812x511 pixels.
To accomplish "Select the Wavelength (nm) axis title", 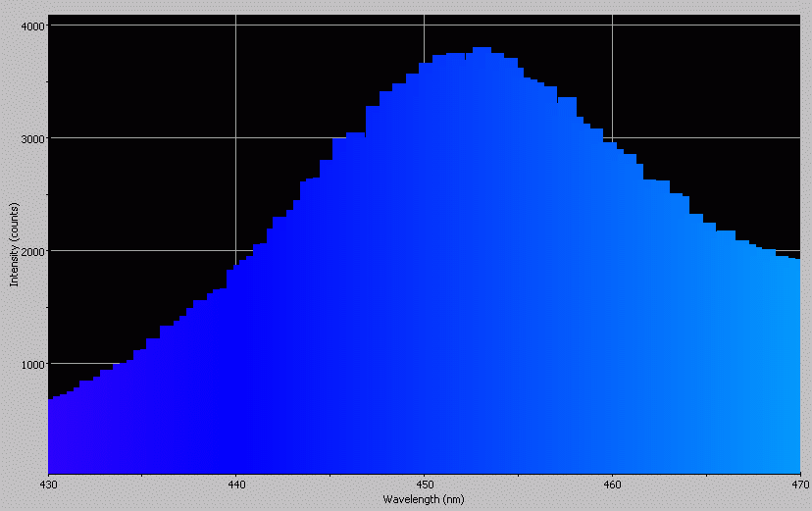I will (x=424, y=499).
